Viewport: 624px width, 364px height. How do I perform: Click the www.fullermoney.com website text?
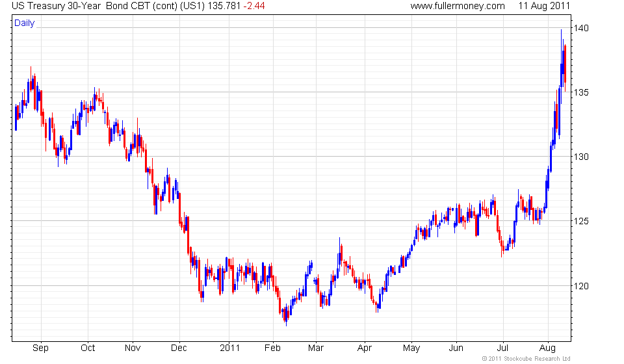(x=458, y=6)
